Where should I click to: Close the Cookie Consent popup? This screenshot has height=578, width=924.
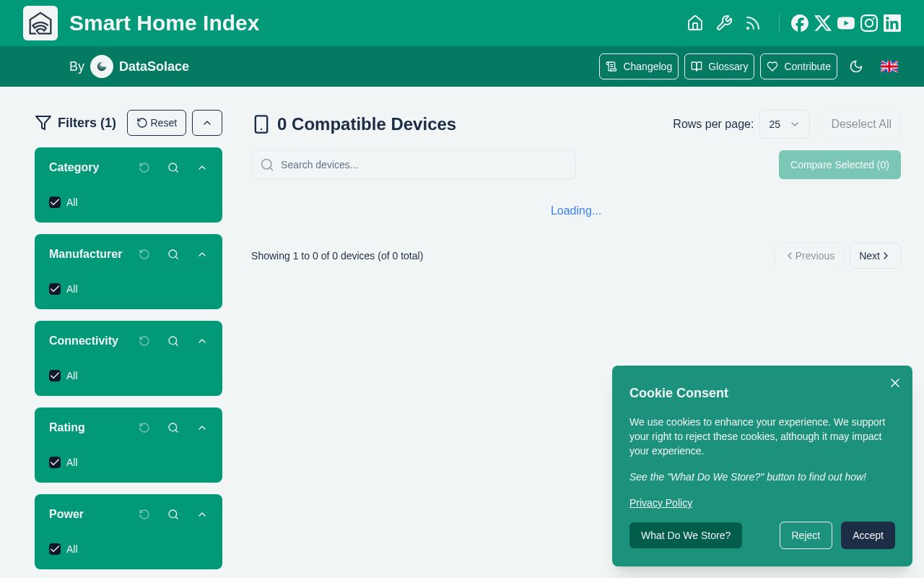tap(895, 383)
